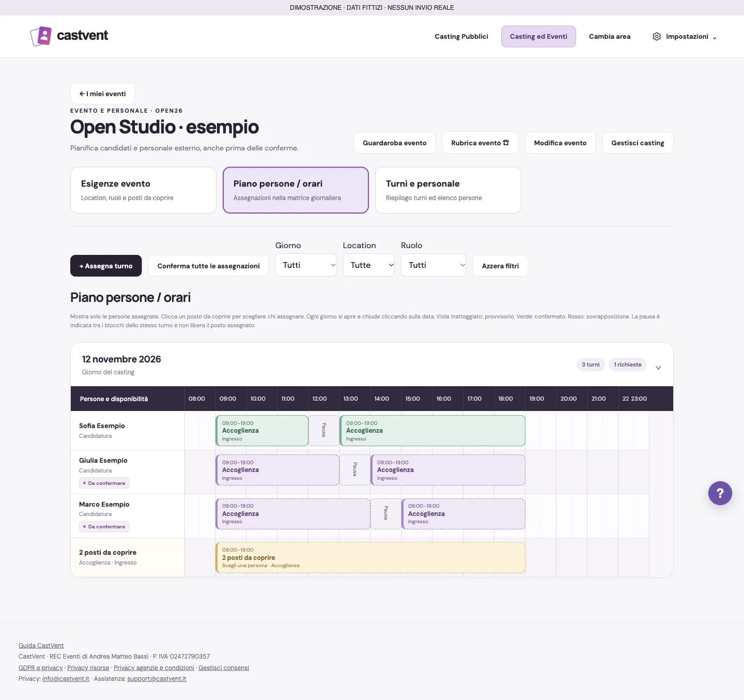Viewport: 744px width, 700px height.
Task: Select the Casting ed Eventi nav item
Action: click(538, 37)
